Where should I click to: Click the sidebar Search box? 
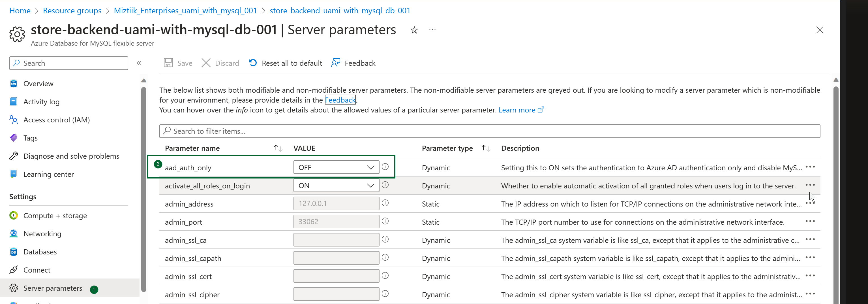click(x=69, y=63)
